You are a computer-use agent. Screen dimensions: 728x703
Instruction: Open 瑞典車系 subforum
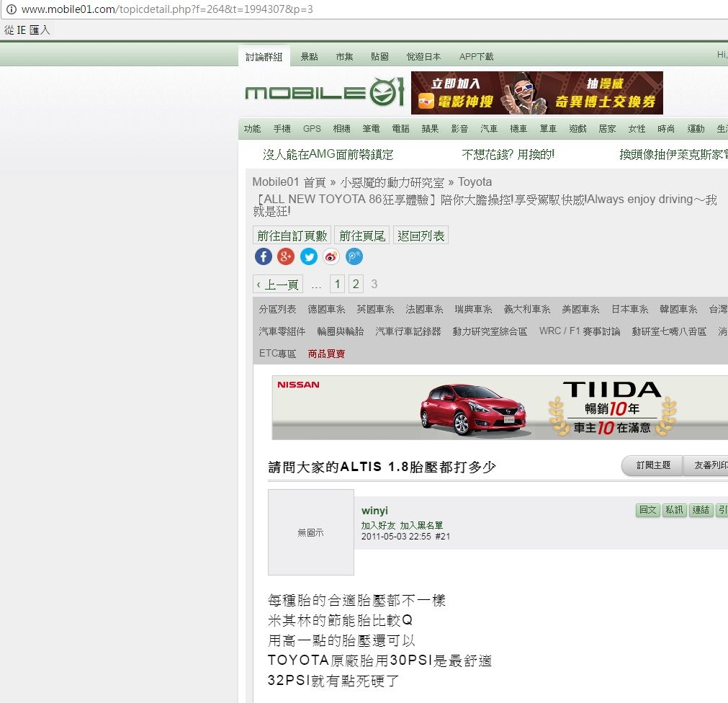474,309
